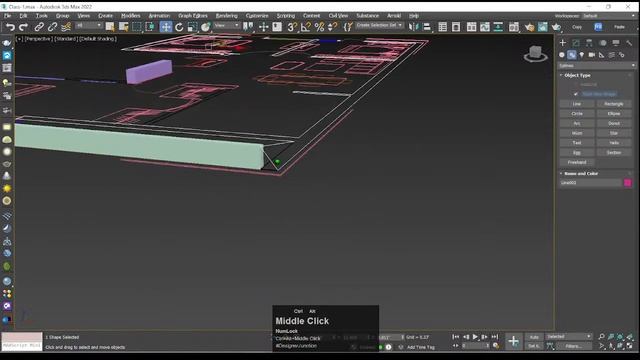Collapse the Object Type rollout

[x=577, y=76]
